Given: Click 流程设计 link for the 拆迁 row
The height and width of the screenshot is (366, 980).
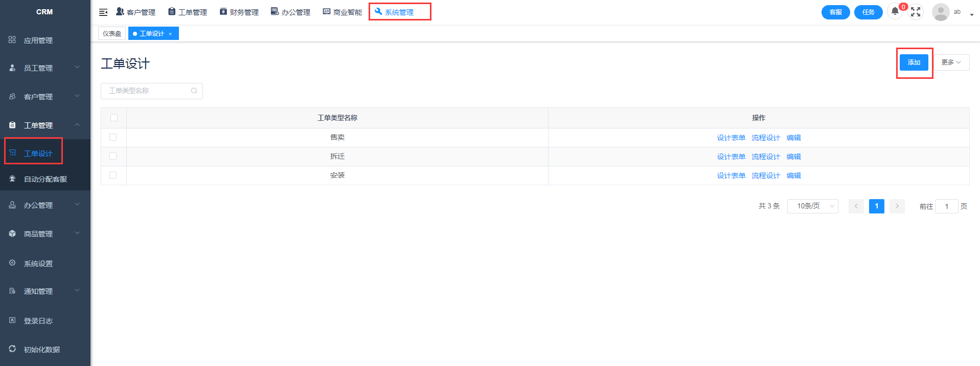Looking at the screenshot, I should point(765,157).
